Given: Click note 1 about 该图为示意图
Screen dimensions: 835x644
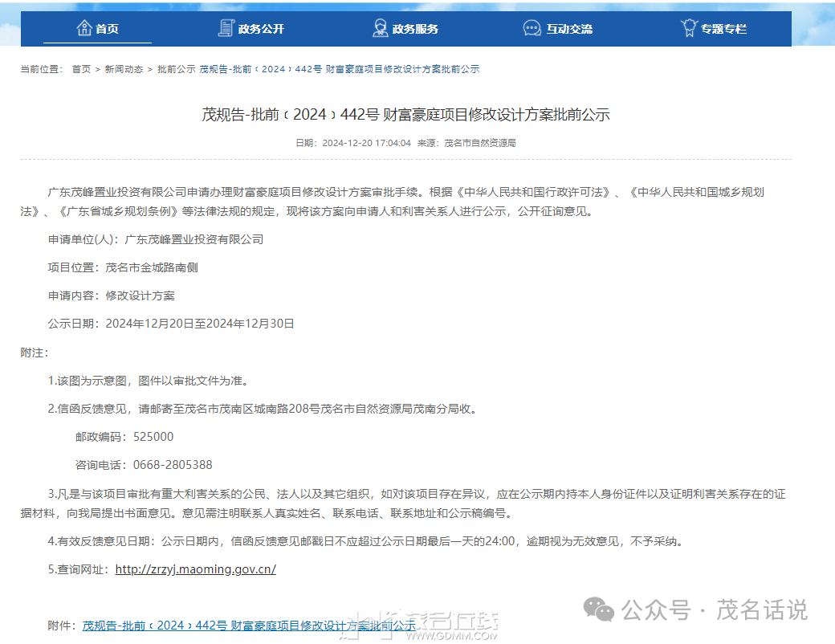Looking at the screenshot, I should [x=149, y=381].
